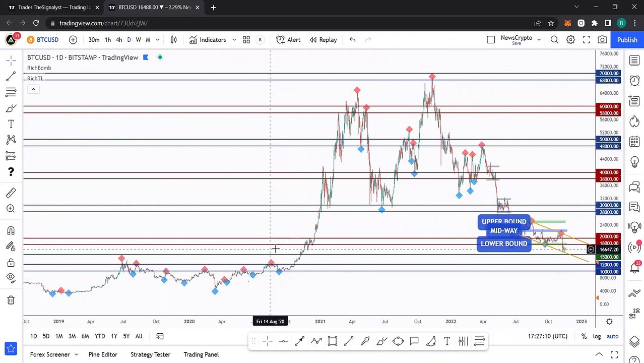Select the crosshair cursor tool in left sidebar
The height and width of the screenshot is (363, 644).
tap(11, 61)
